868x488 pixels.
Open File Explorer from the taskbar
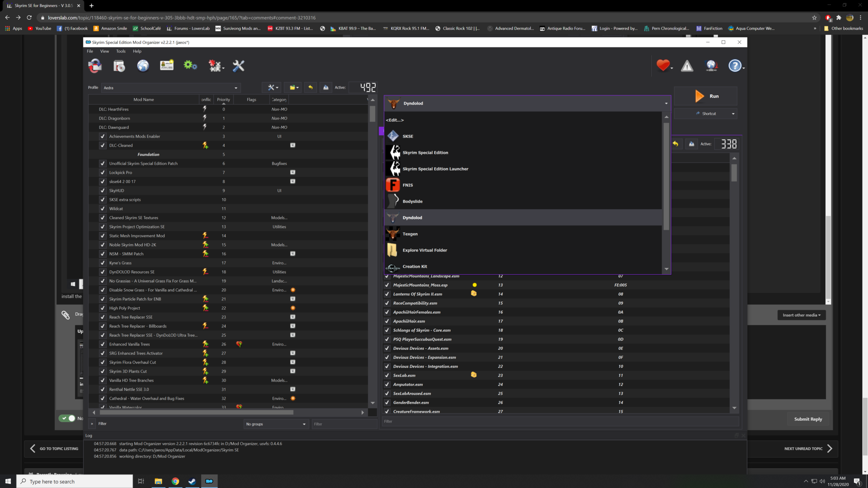(158, 481)
